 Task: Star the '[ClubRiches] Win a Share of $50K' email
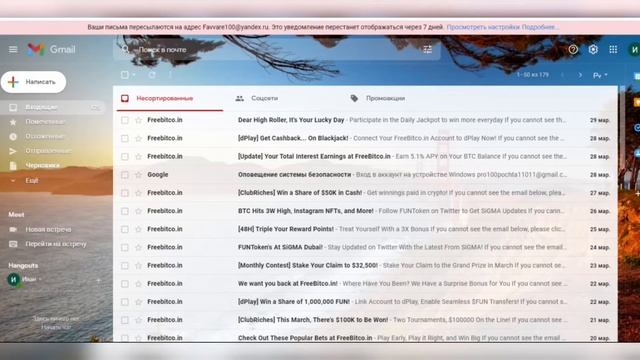pyautogui.click(x=138, y=193)
